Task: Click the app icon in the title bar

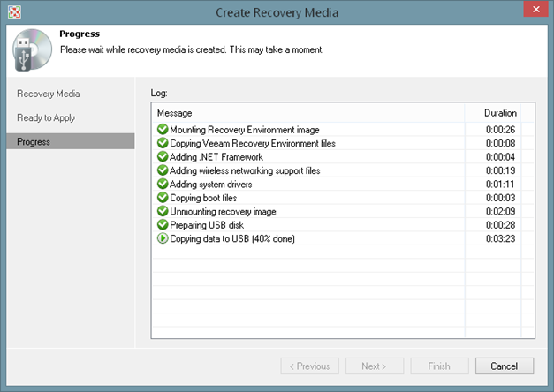Action: tap(13, 11)
